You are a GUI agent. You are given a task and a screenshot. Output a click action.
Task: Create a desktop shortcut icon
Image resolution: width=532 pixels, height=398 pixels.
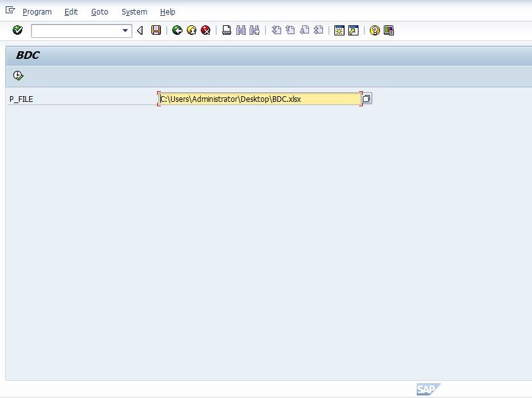pos(352,30)
